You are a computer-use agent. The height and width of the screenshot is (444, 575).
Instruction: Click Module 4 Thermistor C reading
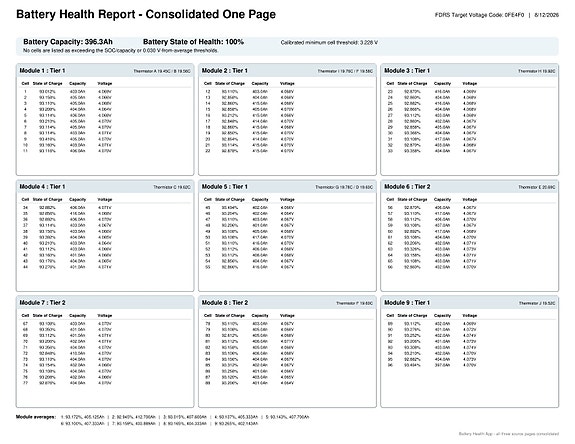[172, 187]
